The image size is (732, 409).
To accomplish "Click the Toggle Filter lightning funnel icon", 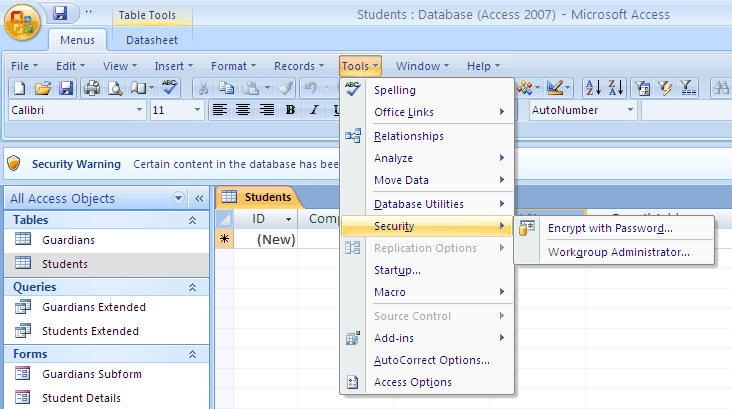I will (x=665, y=88).
